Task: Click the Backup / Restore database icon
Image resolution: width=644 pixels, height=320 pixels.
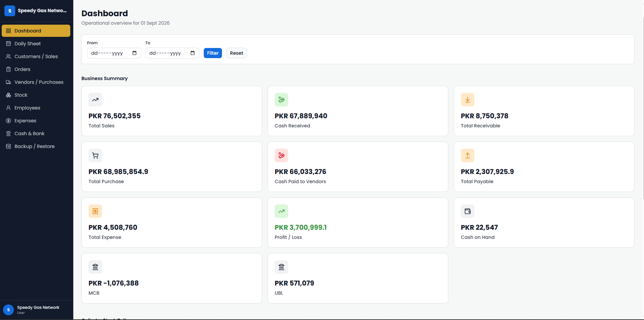Action: (x=8, y=146)
